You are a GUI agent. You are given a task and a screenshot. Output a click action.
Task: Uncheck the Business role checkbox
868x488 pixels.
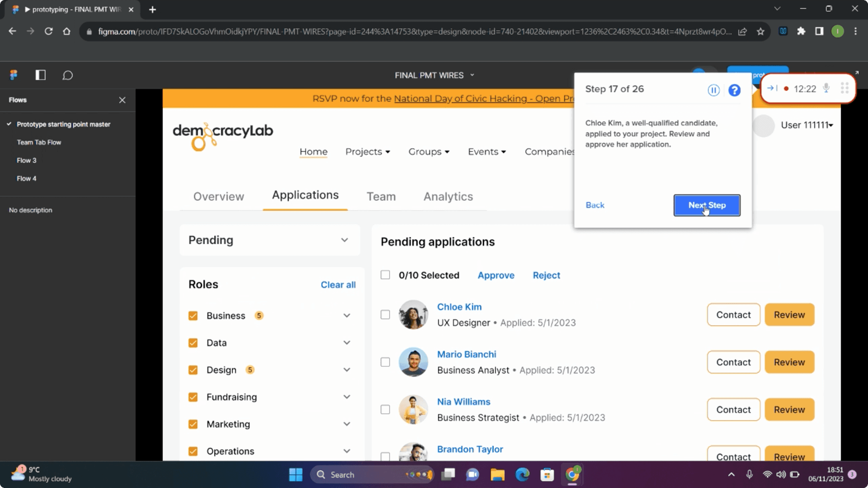click(193, 316)
